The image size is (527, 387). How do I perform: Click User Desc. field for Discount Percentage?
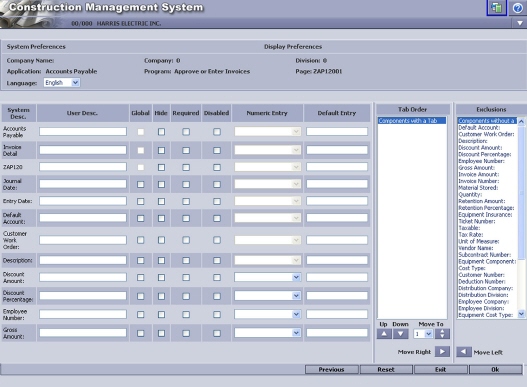(x=83, y=296)
